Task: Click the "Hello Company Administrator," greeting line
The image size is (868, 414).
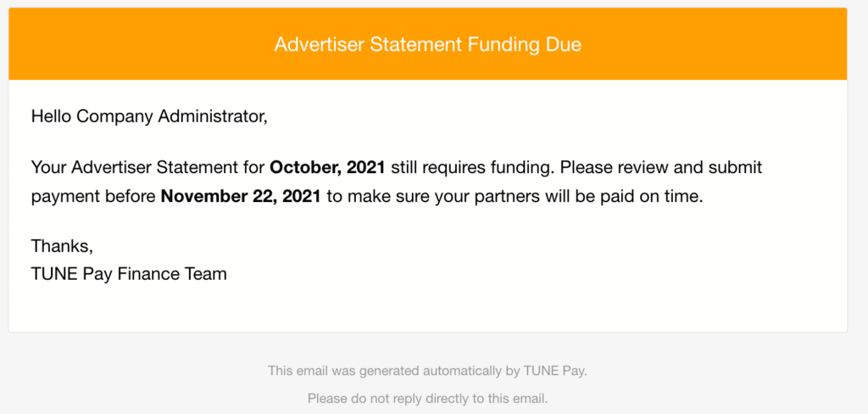Action: [149, 116]
